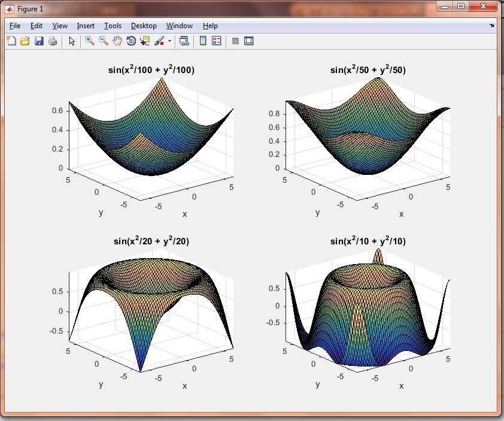The width and height of the screenshot is (504, 421).
Task: Open the Help menu
Action: [210, 26]
